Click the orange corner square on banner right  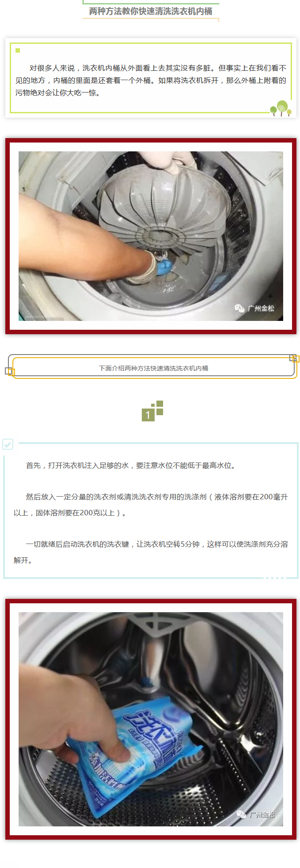coord(296,359)
